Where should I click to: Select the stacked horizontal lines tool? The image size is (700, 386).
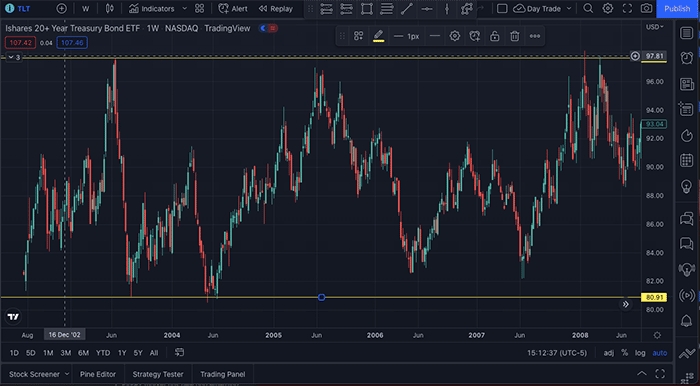(387, 8)
